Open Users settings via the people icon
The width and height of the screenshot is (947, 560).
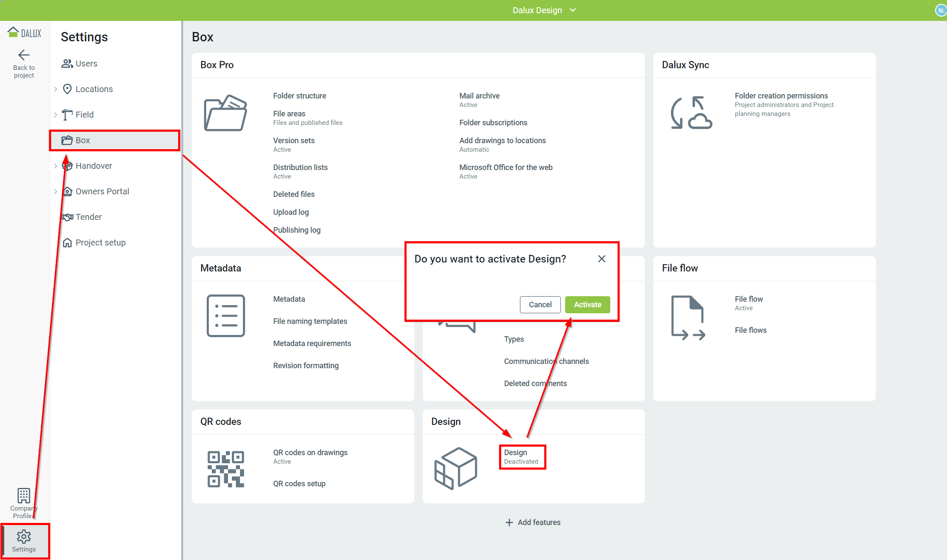pyautogui.click(x=67, y=63)
